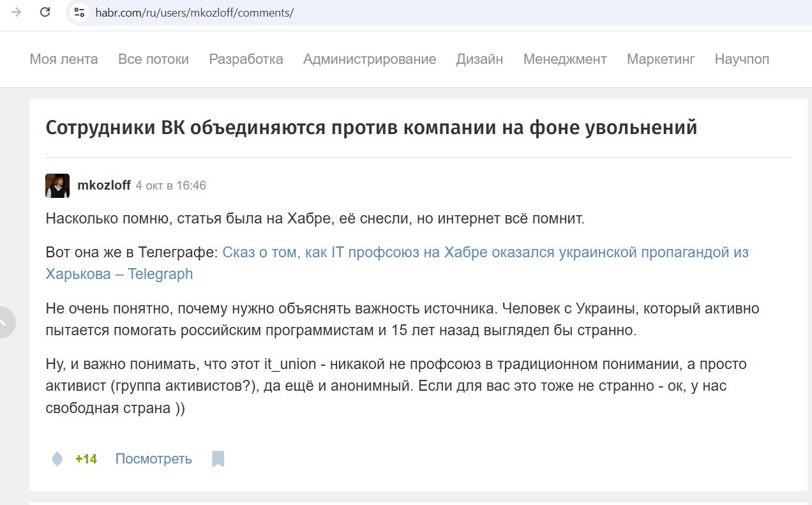Open the Менеджмент stream
812x505 pixels.
pos(565,59)
